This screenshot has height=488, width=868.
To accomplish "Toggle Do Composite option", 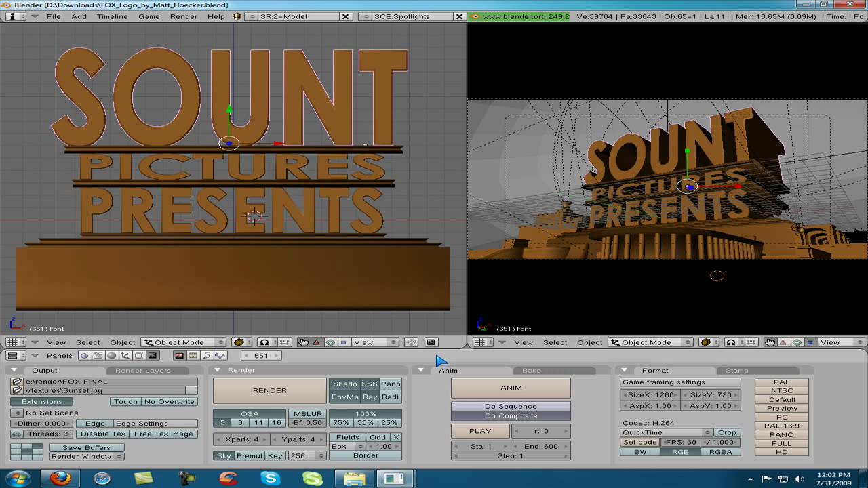I will [511, 415].
